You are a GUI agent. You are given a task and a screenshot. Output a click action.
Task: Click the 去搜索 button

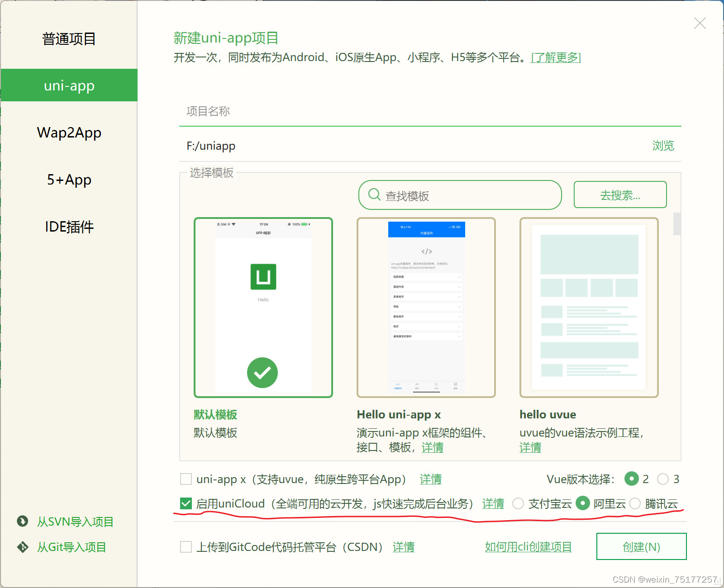coord(619,194)
